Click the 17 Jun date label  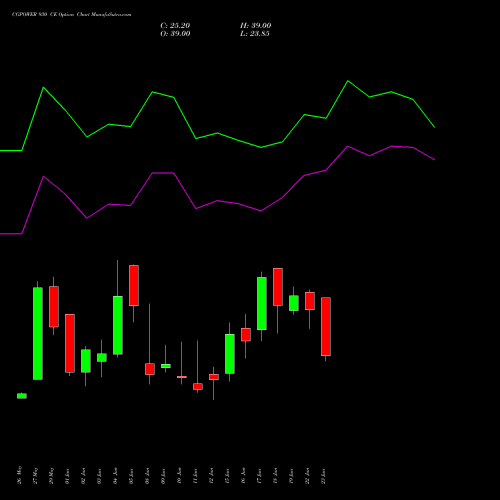click(x=259, y=476)
